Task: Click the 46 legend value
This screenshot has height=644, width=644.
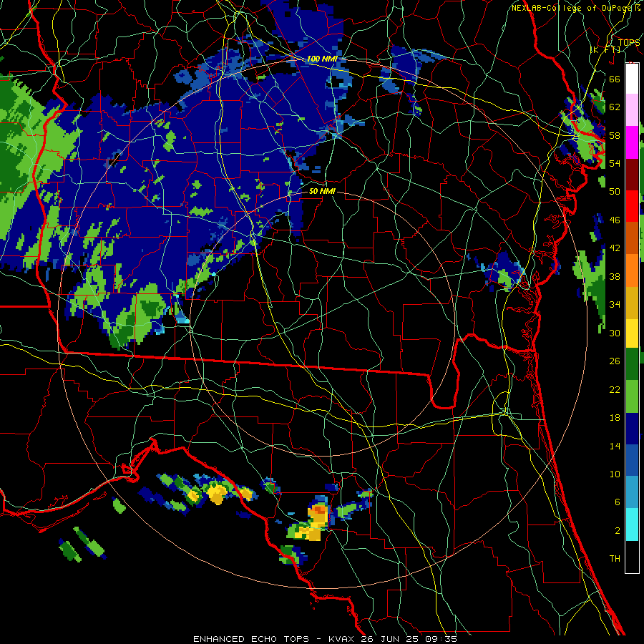Action: click(615, 220)
